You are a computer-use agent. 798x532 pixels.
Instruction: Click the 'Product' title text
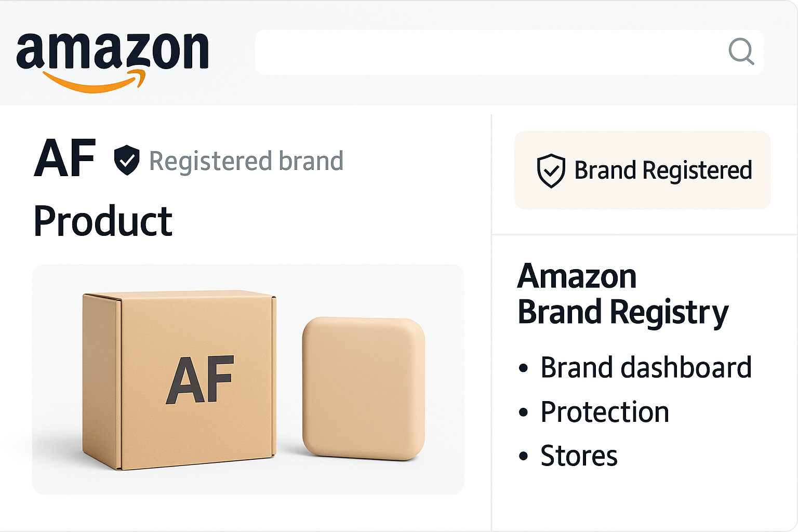(x=103, y=221)
